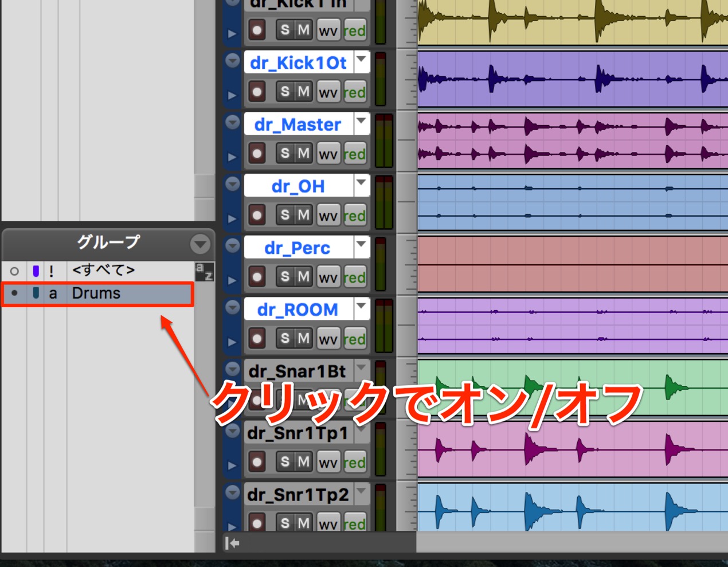Select the dr_Snar1Bt track name

pos(299,372)
